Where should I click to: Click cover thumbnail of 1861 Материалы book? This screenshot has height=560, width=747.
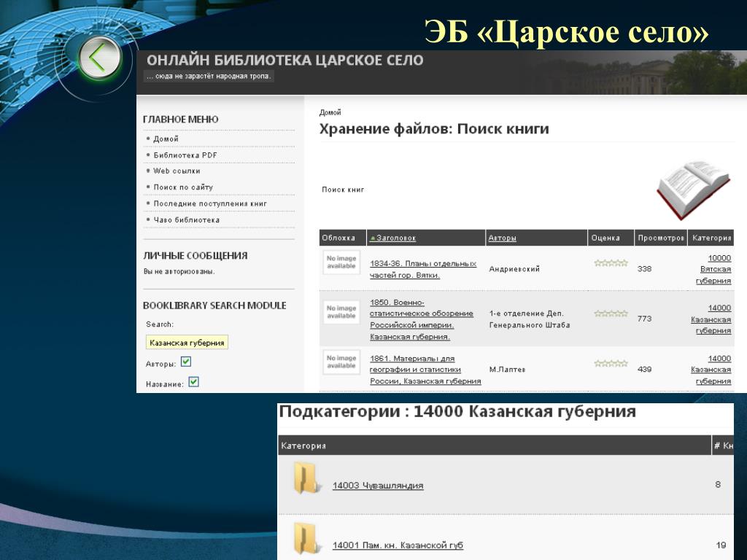point(341,362)
